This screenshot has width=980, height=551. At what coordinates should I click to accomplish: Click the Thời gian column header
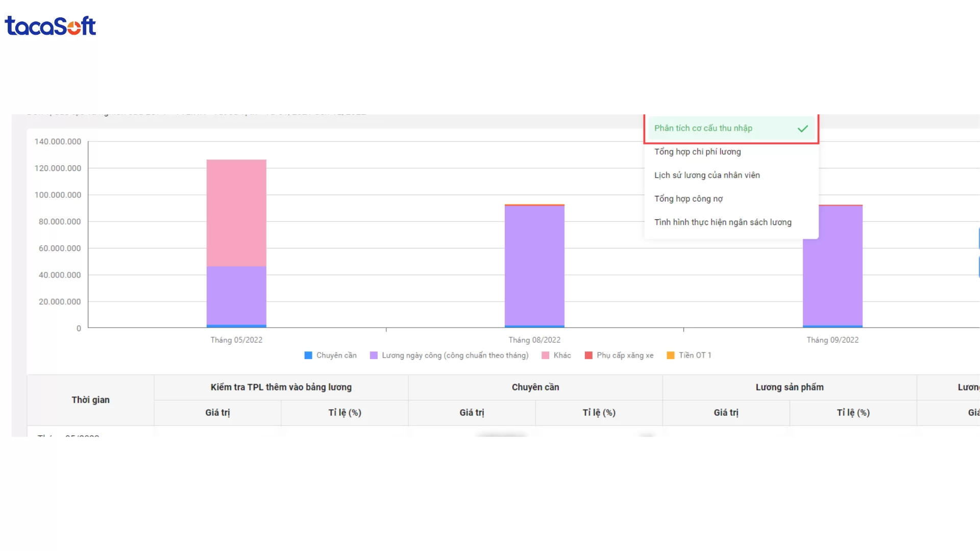coord(90,400)
